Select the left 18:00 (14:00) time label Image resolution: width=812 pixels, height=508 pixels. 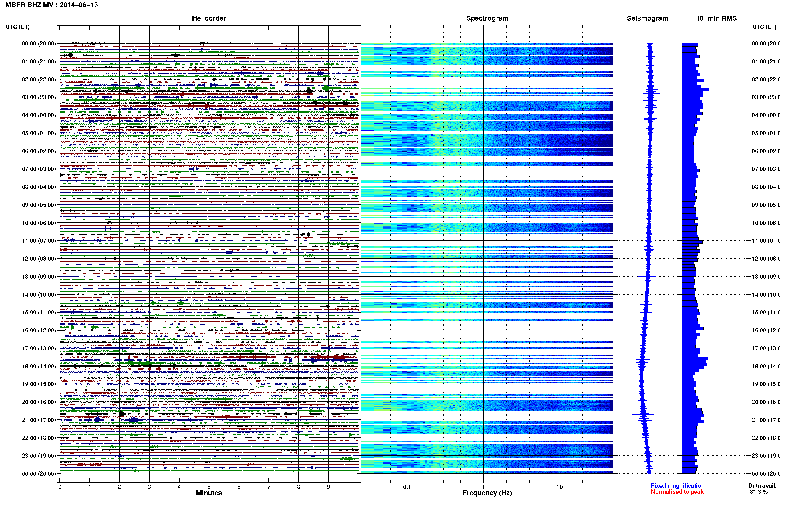click(39, 366)
